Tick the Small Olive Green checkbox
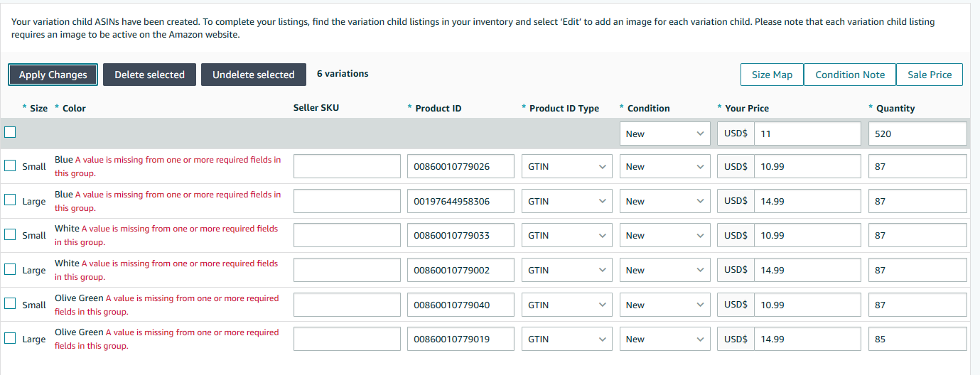This screenshot has height=375, width=980. [x=10, y=303]
